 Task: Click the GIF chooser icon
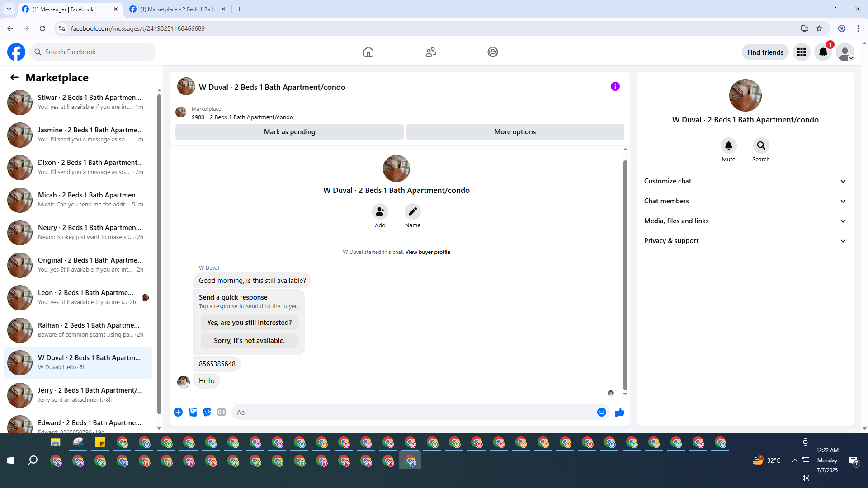point(221,412)
